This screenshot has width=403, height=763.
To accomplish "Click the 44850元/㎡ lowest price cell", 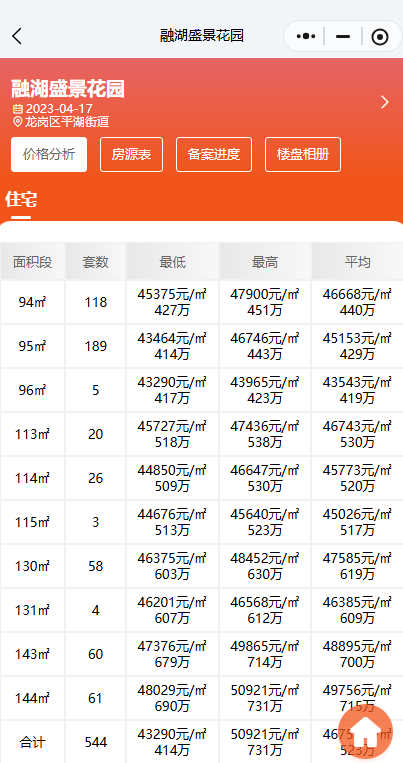I will 172,478.
